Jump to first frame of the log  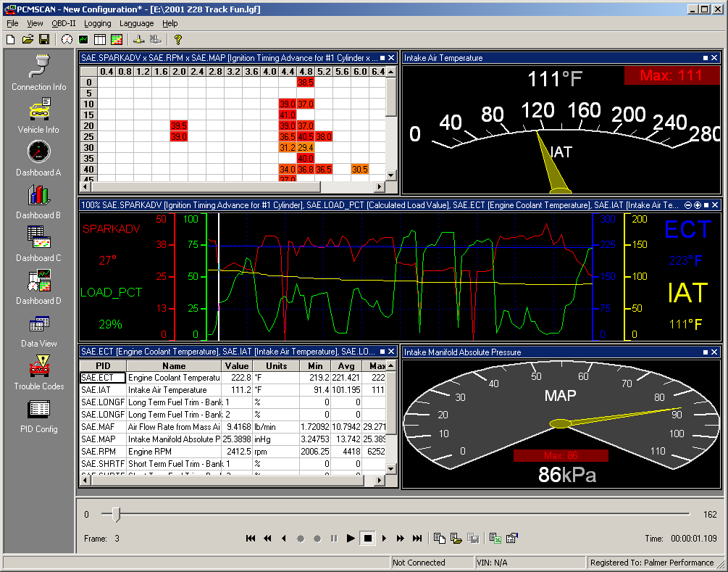click(251, 538)
